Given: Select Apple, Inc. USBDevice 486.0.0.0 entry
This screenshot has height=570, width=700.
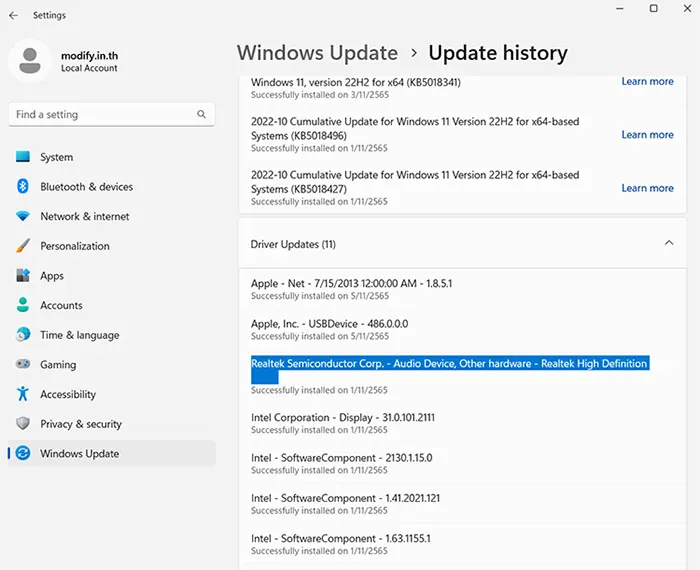Looking at the screenshot, I should [329, 329].
